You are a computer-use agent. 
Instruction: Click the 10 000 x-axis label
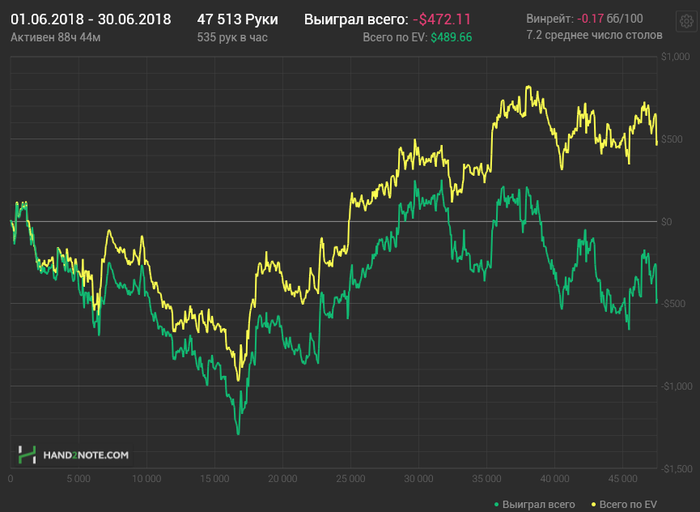click(146, 479)
